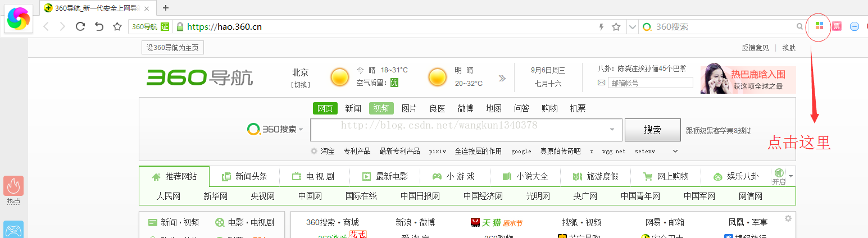
Task: Expand the search history chevron
Action: tap(675, 151)
